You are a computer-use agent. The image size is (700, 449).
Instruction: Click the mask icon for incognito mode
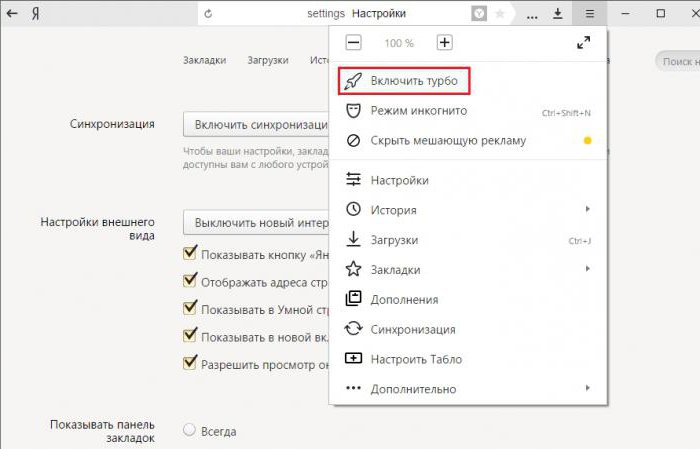pos(353,111)
